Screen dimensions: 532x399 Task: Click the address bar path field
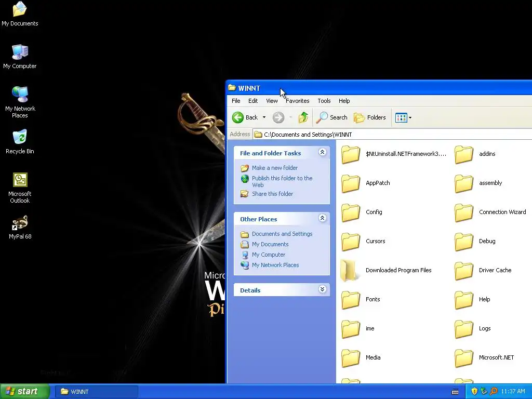pos(392,135)
